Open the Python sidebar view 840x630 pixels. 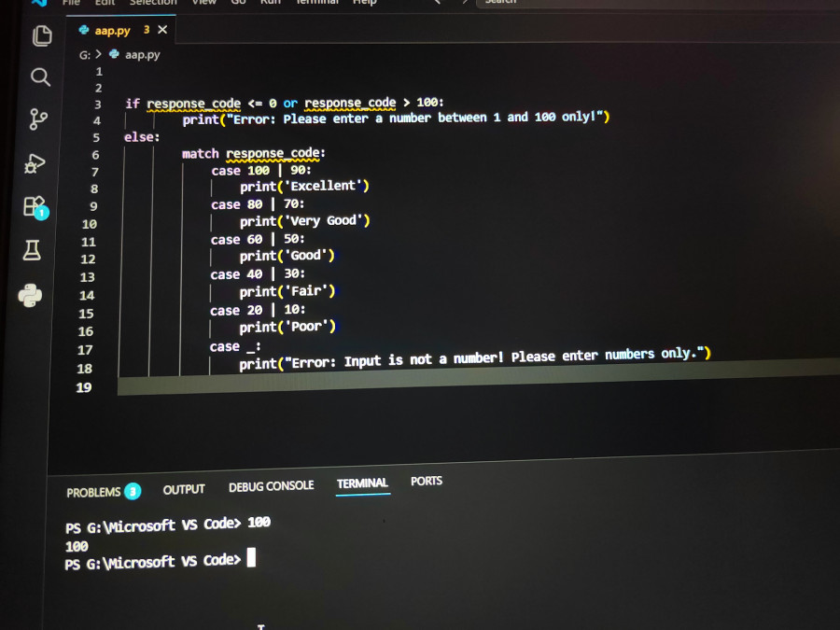coord(30,295)
